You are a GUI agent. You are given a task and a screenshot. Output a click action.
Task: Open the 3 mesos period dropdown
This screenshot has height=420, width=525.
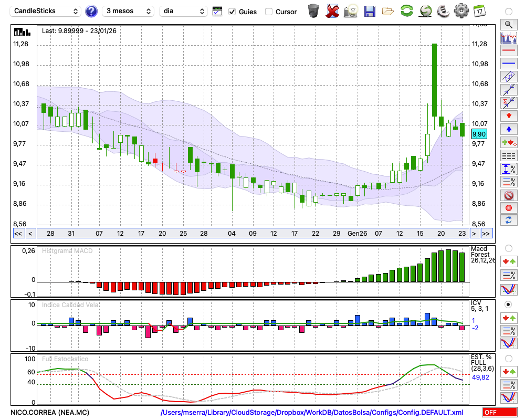coord(128,11)
